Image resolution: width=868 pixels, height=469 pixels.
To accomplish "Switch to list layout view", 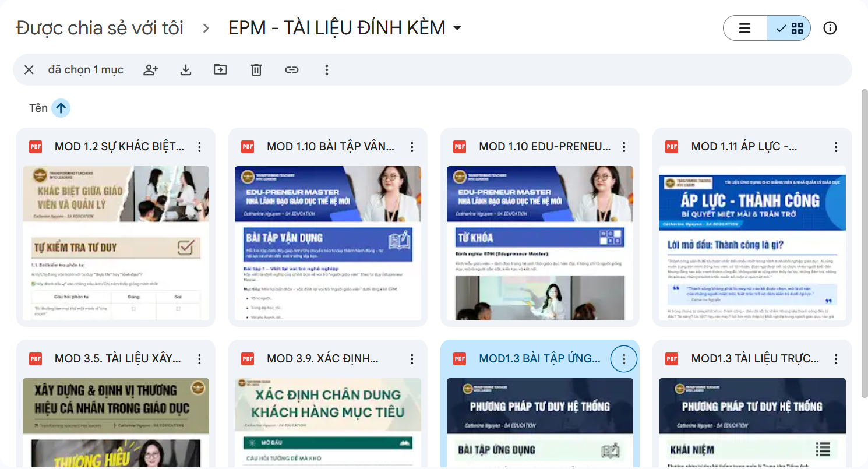I will (x=745, y=28).
